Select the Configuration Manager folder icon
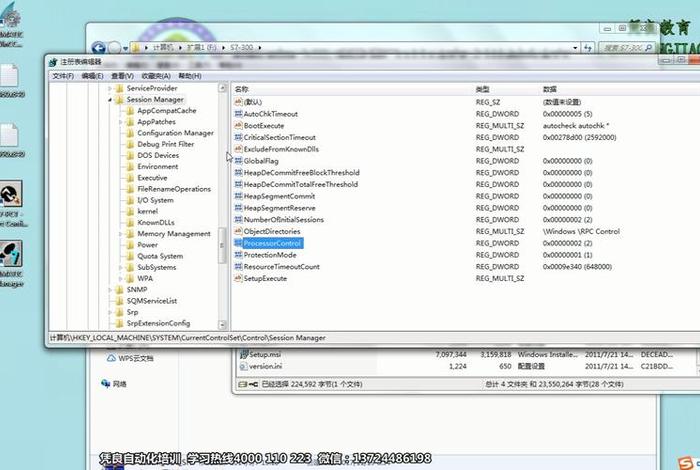The image size is (700, 470). [x=130, y=133]
